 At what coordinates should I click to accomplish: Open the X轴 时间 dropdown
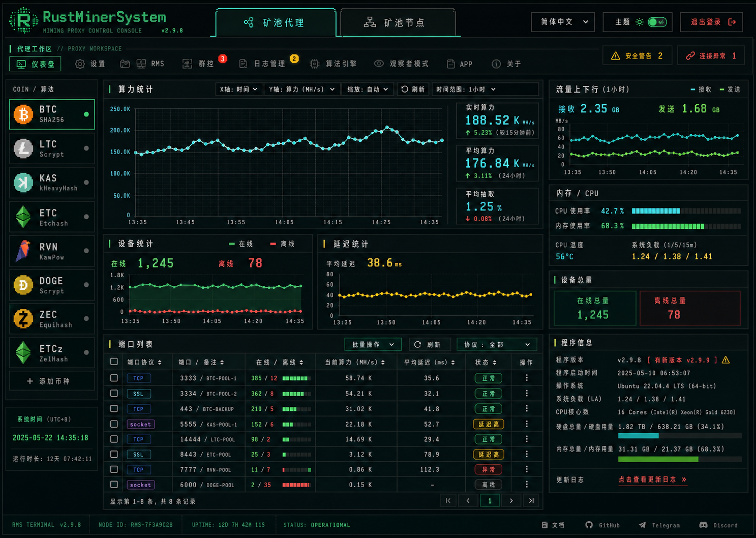click(x=238, y=89)
